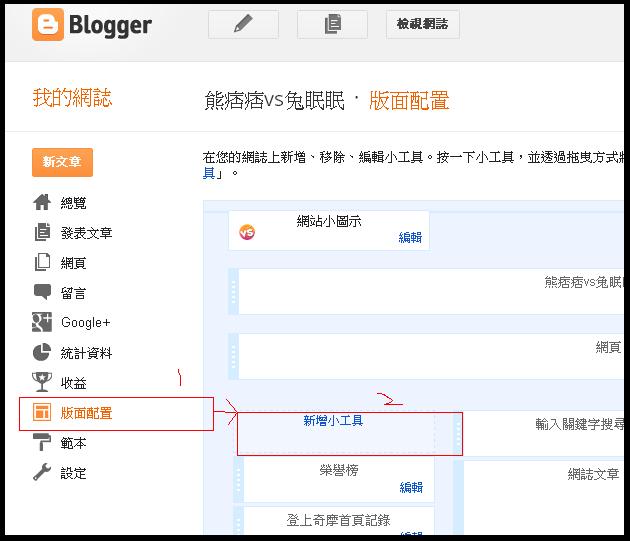Image resolution: width=630 pixels, height=541 pixels.
Task: Click the drag handle of 榮譽榜 widget
Action: [x=239, y=480]
